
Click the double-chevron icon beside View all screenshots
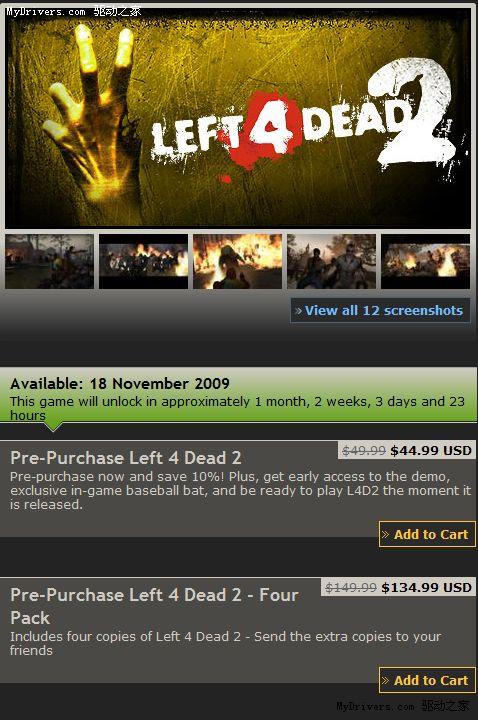point(298,311)
